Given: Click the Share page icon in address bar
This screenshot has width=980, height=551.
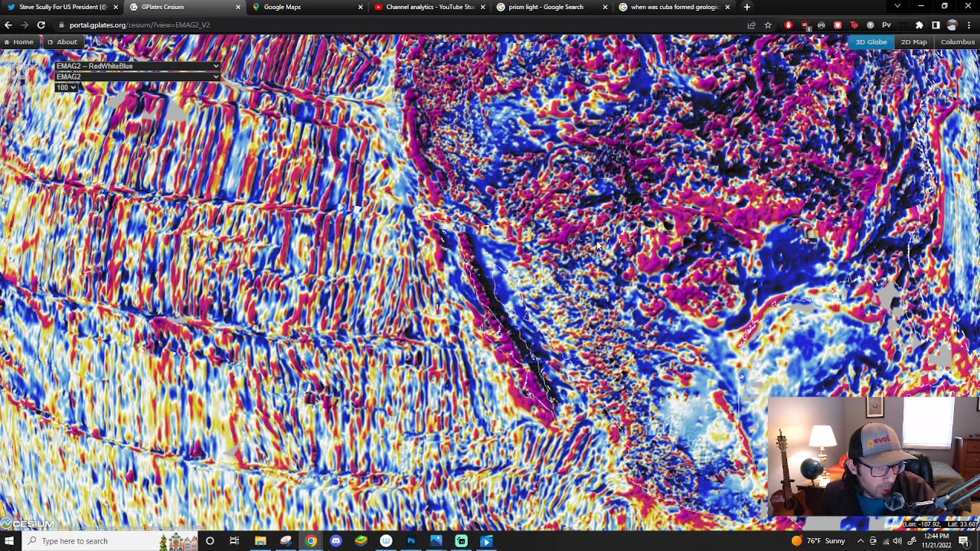Looking at the screenshot, I should click(752, 25).
